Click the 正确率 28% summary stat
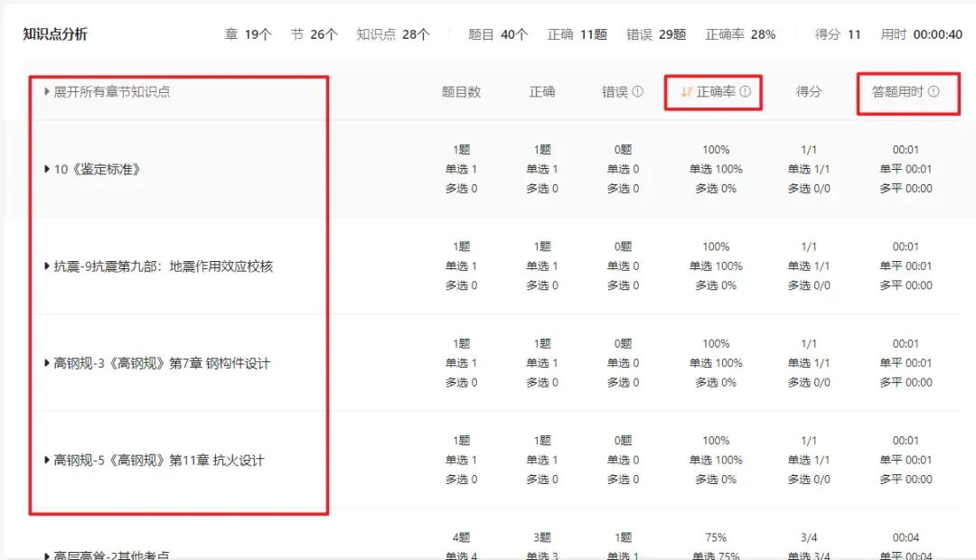976x560 pixels. pyautogui.click(x=740, y=34)
